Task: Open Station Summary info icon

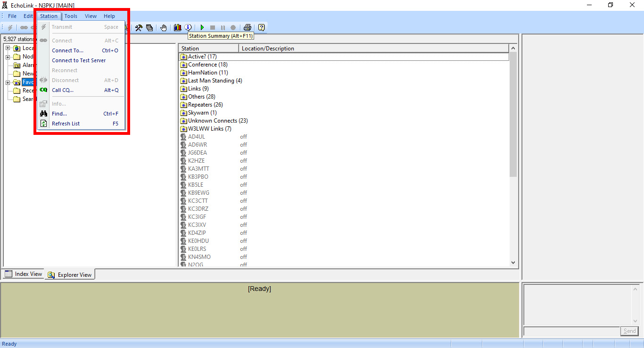Action: [188, 28]
